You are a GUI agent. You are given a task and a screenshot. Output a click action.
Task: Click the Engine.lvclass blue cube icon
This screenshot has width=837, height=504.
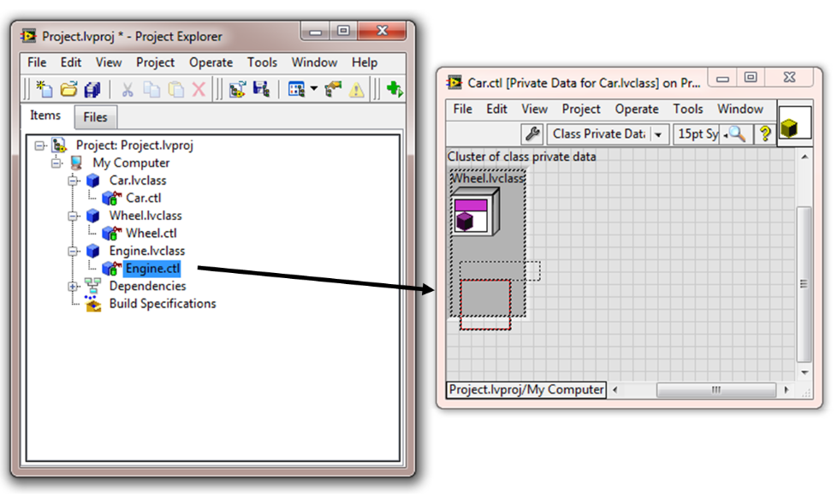(93, 251)
